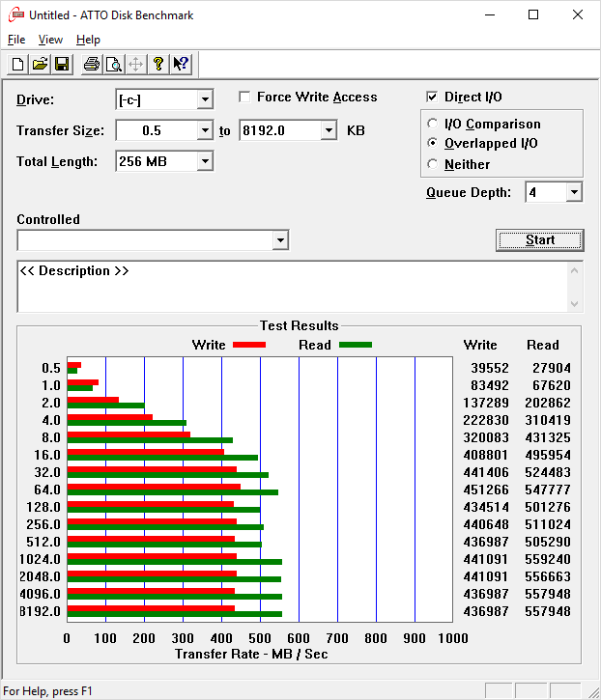This screenshot has width=601, height=700.
Task: Click the Save floppy disk icon
Action: pos(62,65)
